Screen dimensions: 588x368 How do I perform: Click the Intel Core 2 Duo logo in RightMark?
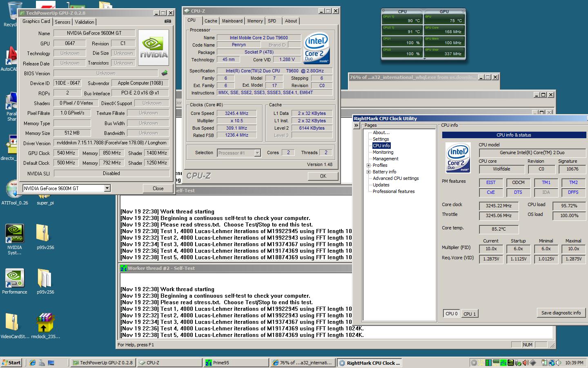[x=458, y=157]
